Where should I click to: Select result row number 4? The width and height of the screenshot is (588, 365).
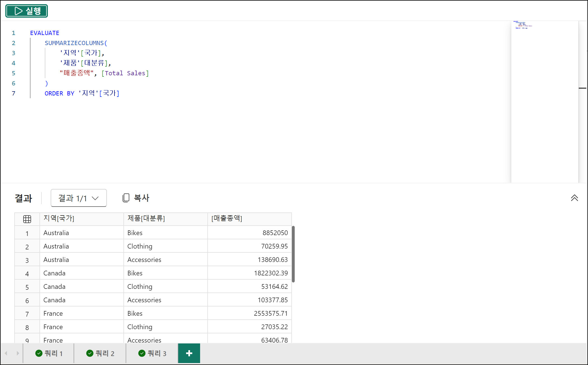pyautogui.click(x=27, y=273)
